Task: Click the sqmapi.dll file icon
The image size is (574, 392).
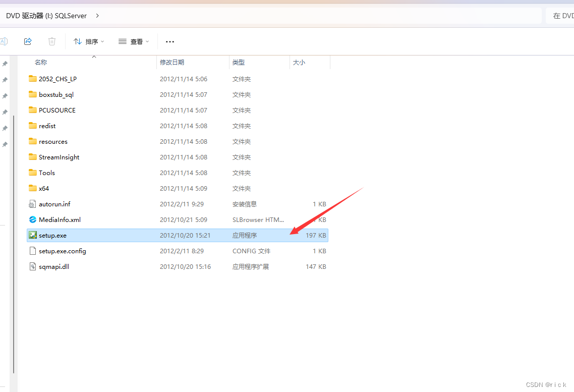Action: click(32, 266)
